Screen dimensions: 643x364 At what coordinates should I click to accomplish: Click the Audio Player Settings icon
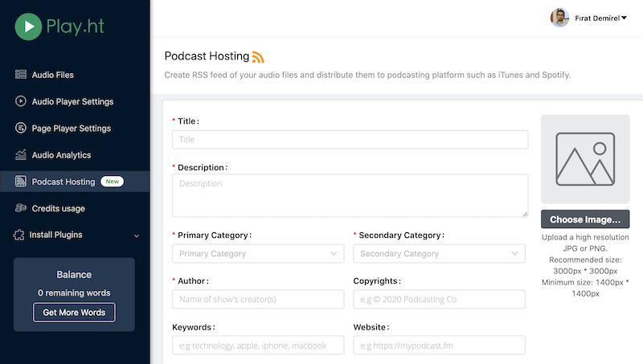point(21,101)
